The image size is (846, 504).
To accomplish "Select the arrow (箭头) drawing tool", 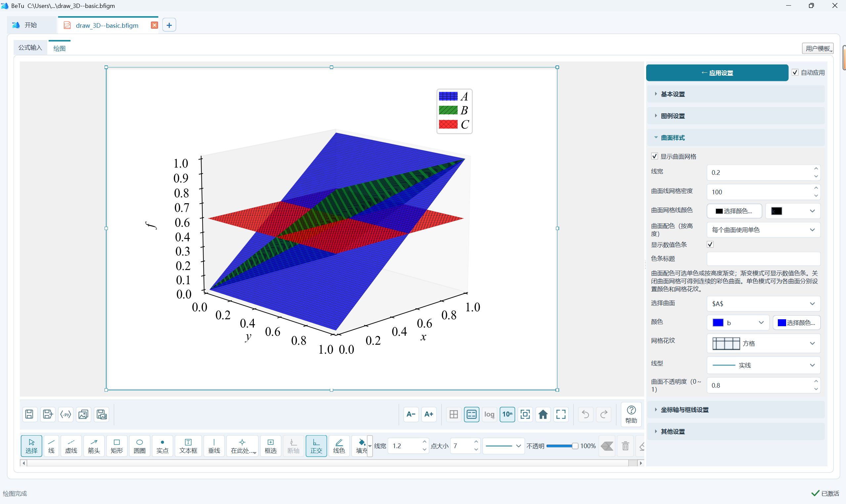I will pos(94,446).
